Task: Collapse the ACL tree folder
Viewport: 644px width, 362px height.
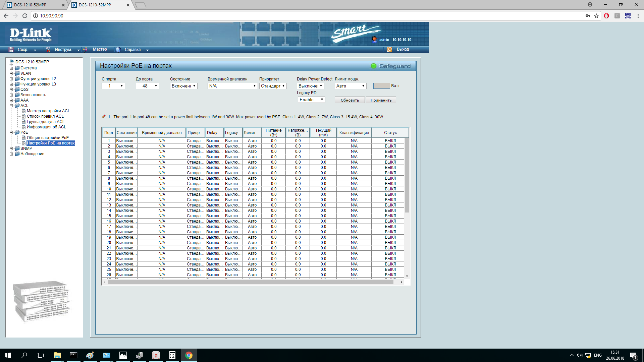Action: pyautogui.click(x=11, y=106)
